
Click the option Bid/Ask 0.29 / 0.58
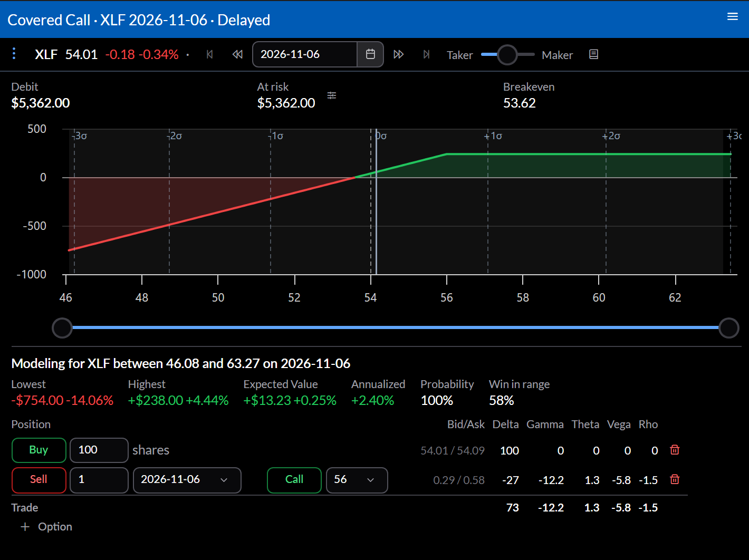[459, 480]
